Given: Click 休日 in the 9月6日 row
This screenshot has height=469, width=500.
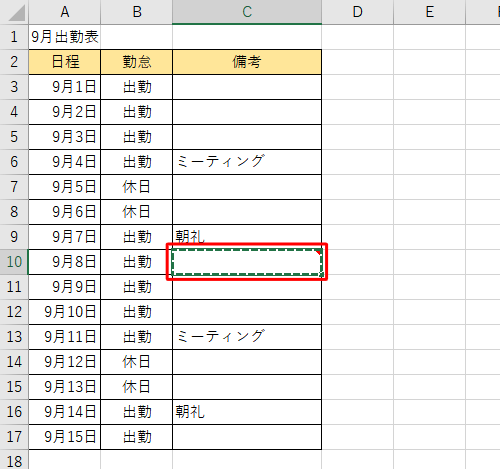Looking at the screenshot, I should click(137, 212).
